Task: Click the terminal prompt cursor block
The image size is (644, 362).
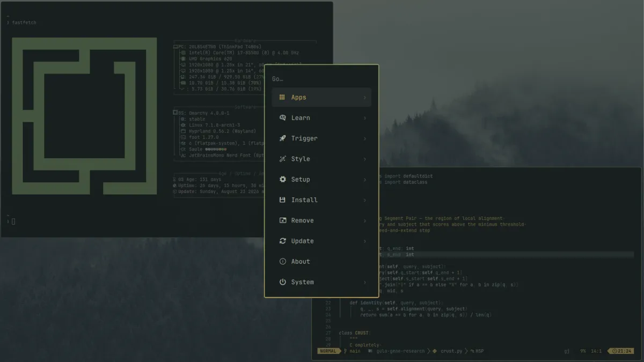Action: click(x=13, y=221)
